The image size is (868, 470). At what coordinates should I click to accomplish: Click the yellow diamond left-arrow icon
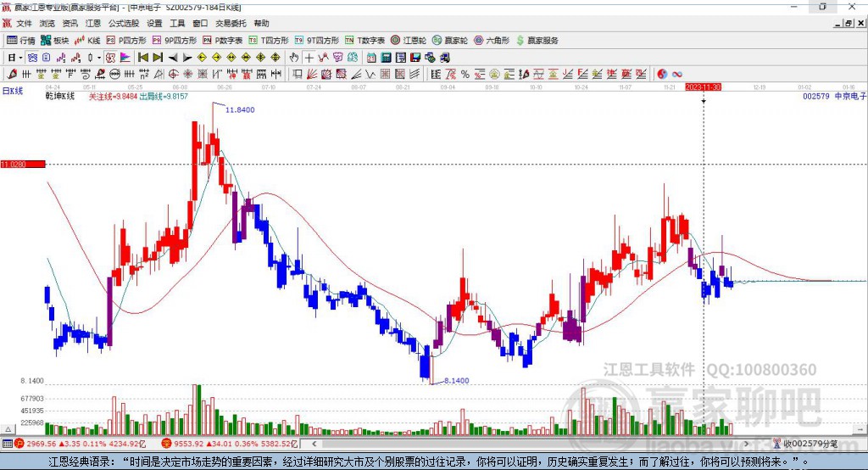click(202, 58)
